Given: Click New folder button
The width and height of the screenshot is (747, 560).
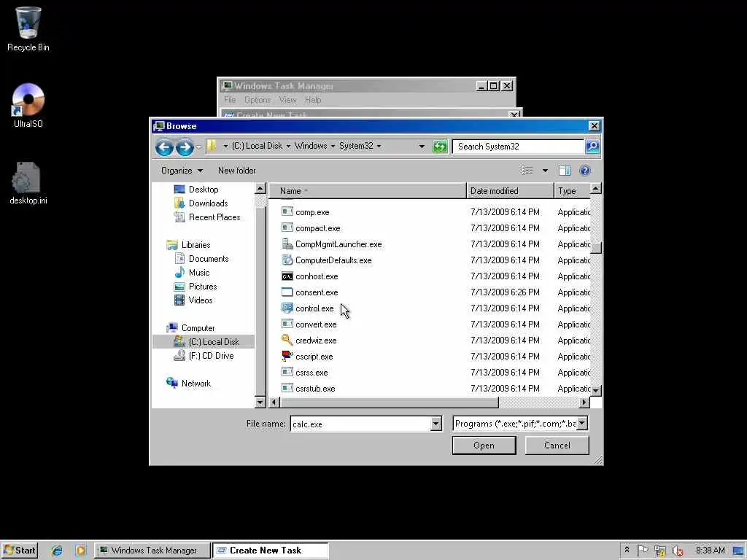Looking at the screenshot, I should (x=237, y=171).
